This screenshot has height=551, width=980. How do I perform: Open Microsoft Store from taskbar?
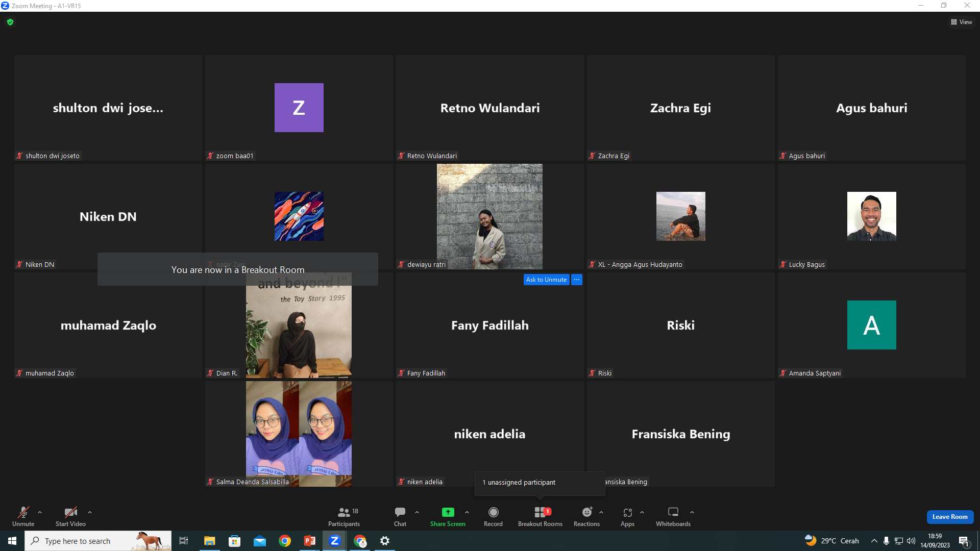[x=234, y=541]
